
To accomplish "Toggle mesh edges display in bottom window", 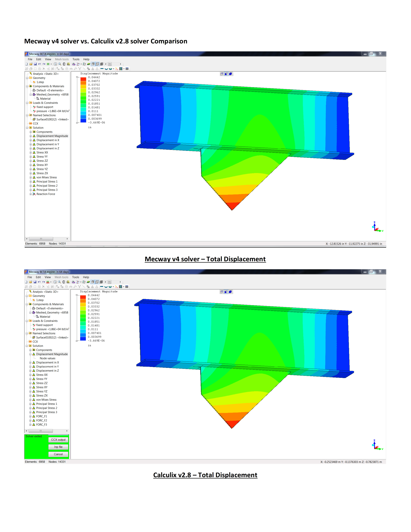I will coord(101,282).
